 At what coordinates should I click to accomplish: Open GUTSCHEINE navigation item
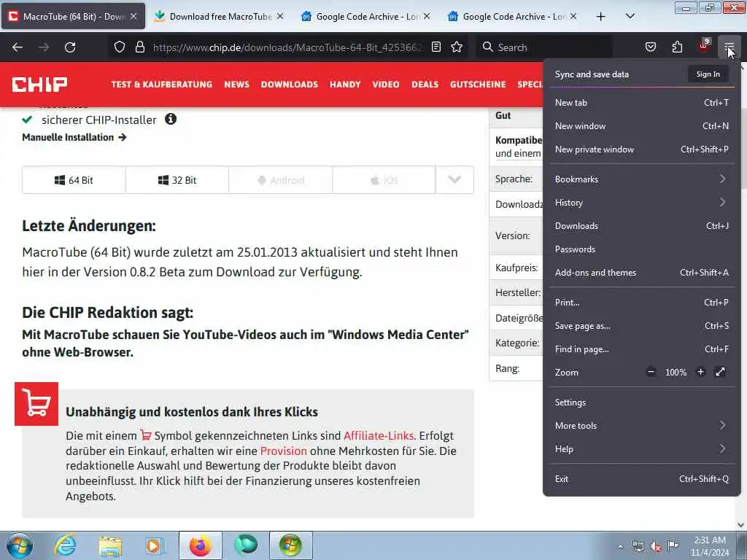click(x=478, y=85)
